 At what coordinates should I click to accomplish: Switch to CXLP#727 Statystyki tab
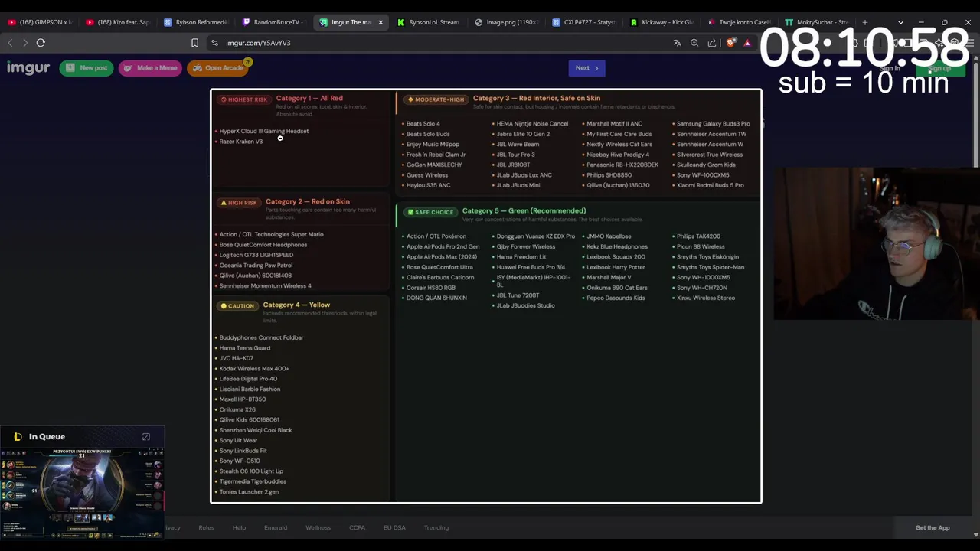click(x=586, y=22)
